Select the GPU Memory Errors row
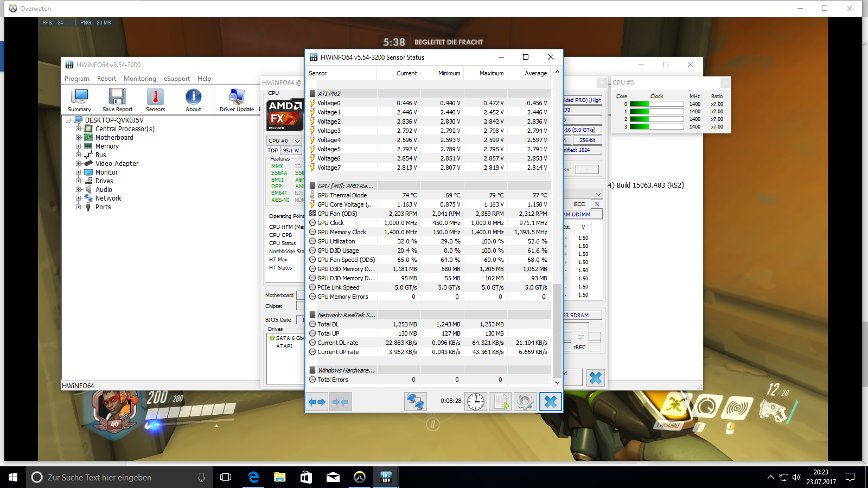 click(x=429, y=297)
